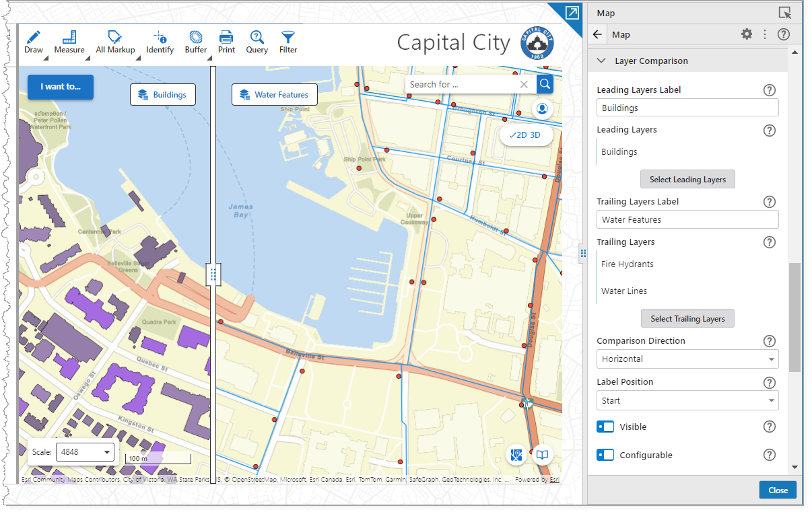Open the Scale dropdown
This screenshot has width=812, height=514.
pyautogui.click(x=85, y=452)
